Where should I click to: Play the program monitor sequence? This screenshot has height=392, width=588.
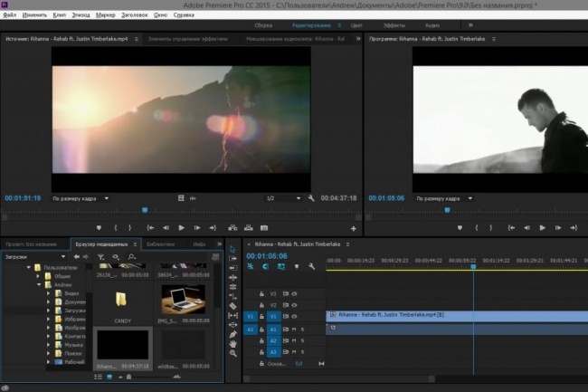542,228
